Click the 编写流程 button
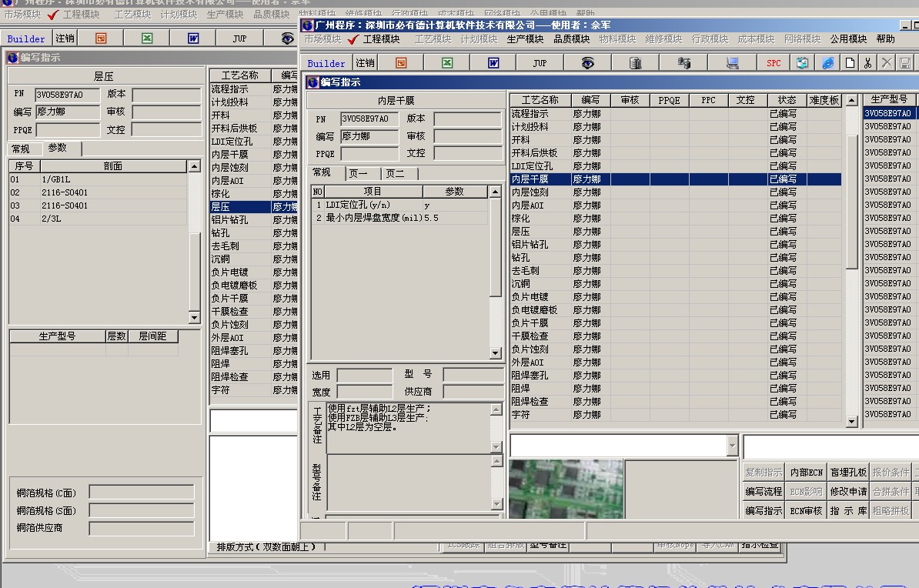Viewport: 919px width, 588px height. 763,491
